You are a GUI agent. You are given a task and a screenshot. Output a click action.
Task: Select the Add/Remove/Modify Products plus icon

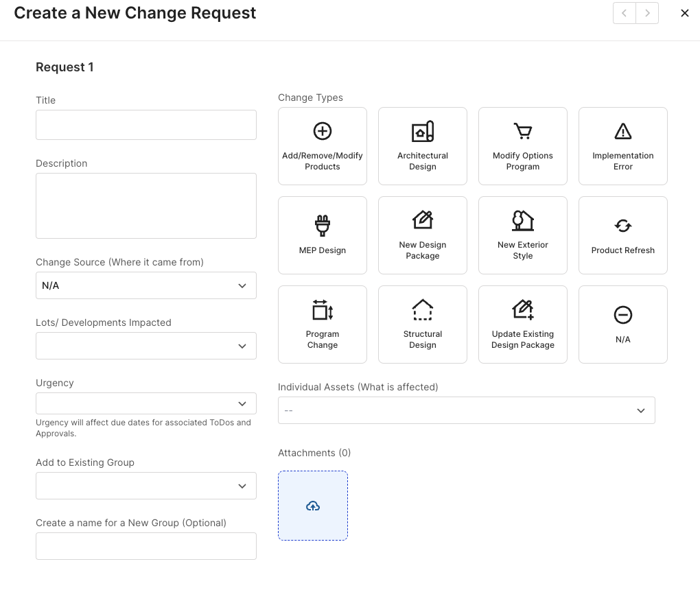(x=323, y=131)
